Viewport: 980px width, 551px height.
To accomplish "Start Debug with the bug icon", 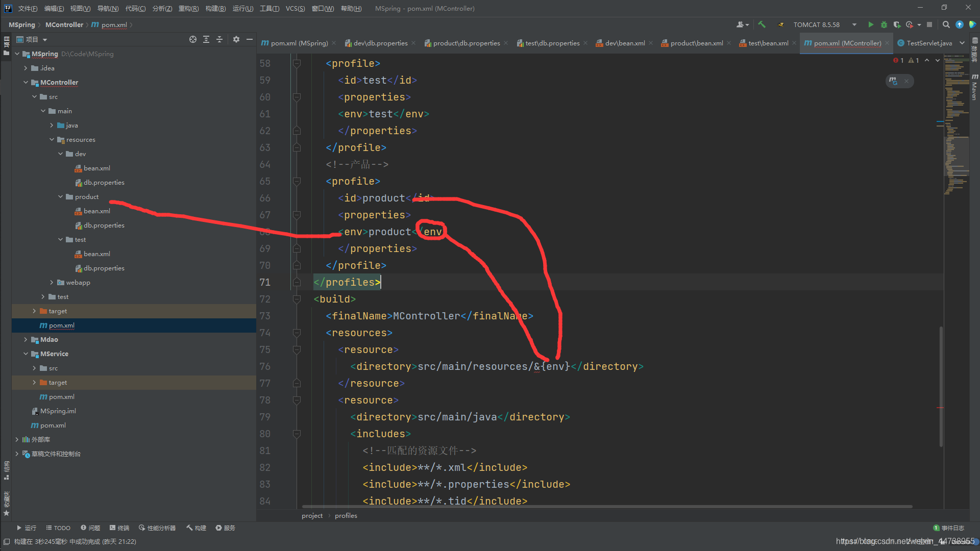I will (884, 24).
